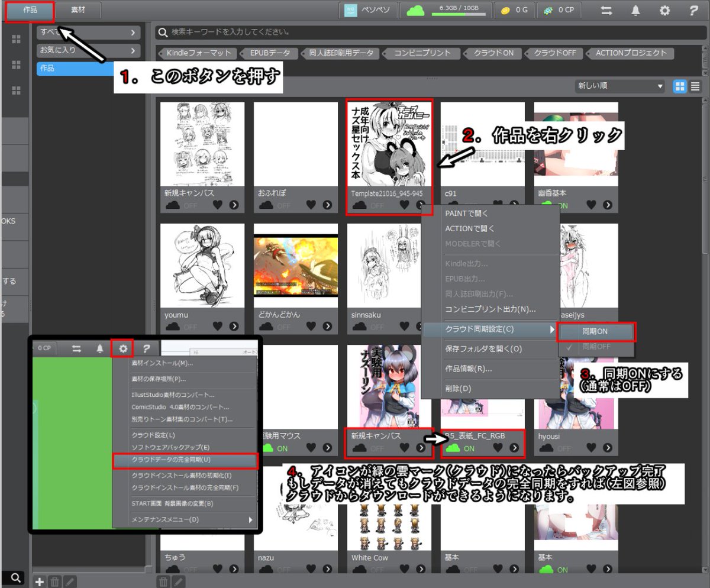Open details arrow for the どかんどかん work
Image resolution: width=710 pixels, height=588 pixels.
pyautogui.click(x=327, y=327)
